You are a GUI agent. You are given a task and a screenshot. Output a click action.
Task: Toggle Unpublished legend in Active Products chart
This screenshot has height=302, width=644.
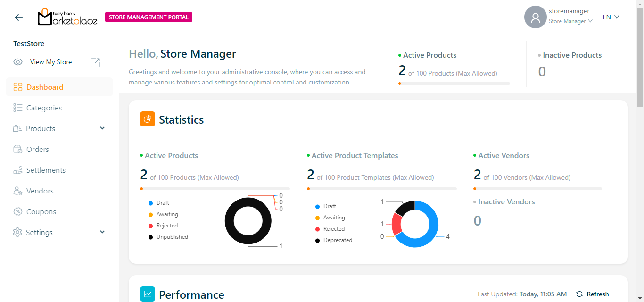[172, 237]
